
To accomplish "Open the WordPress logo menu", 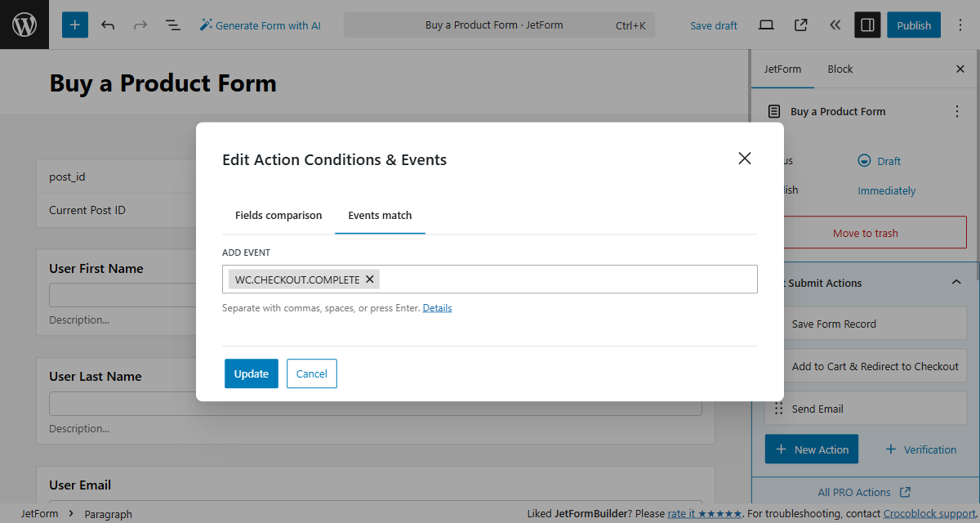I will 24,25.
